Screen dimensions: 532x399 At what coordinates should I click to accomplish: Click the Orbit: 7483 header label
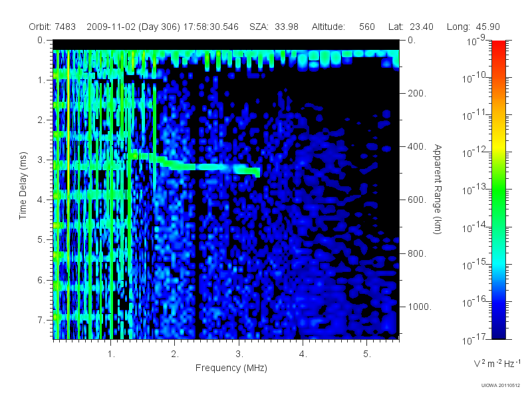53,27
